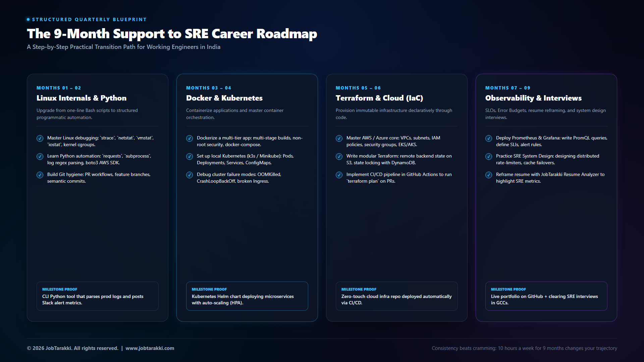
Task: Click the 'Dockerize a multi-tier app' bullet text
Action: (x=250, y=141)
